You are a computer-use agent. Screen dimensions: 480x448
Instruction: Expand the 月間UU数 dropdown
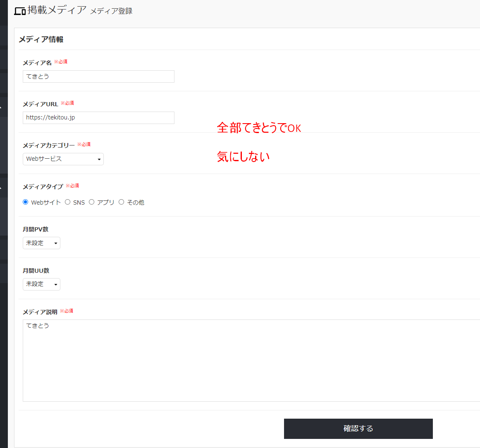pyautogui.click(x=41, y=284)
